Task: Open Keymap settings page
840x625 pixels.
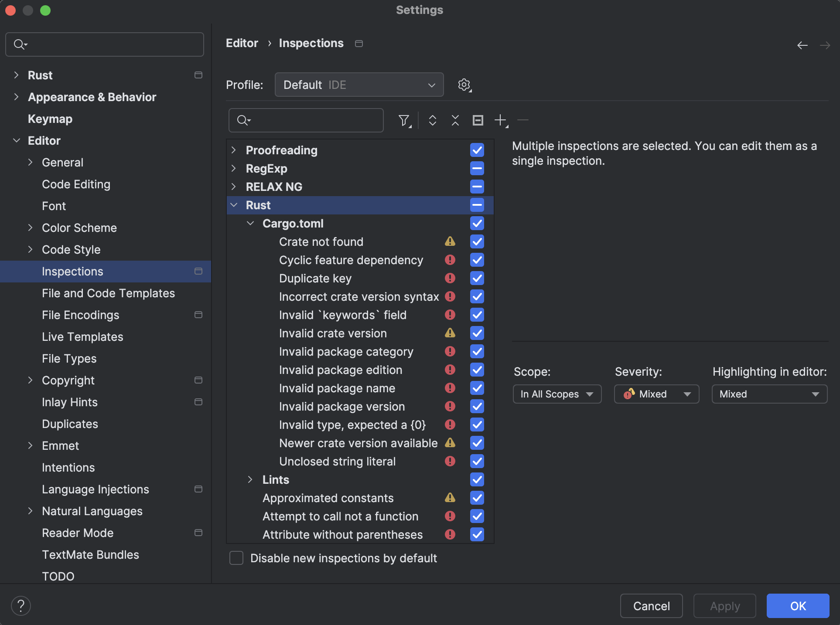Action: (50, 119)
